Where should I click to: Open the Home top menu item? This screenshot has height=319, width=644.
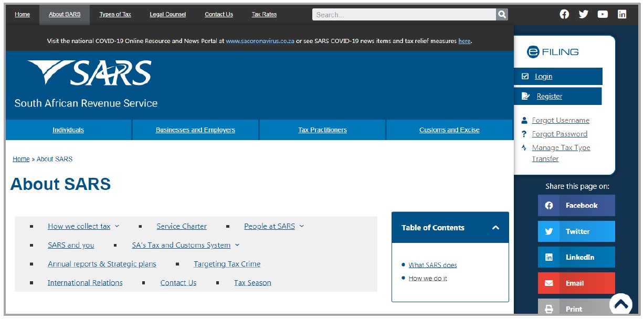click(23, 14)
